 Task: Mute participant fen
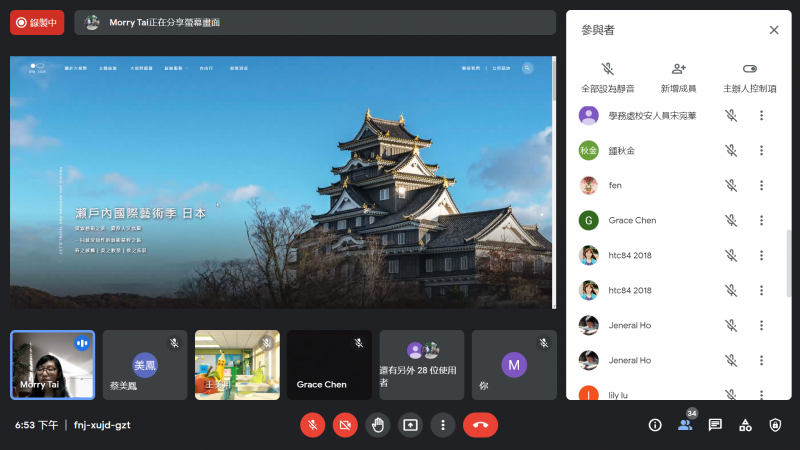point(731,185)
